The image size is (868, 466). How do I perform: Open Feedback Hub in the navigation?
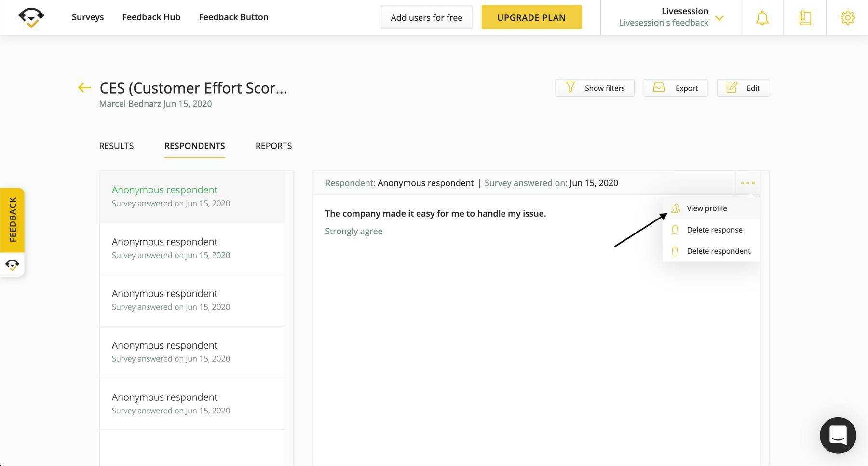pos(151,17)
